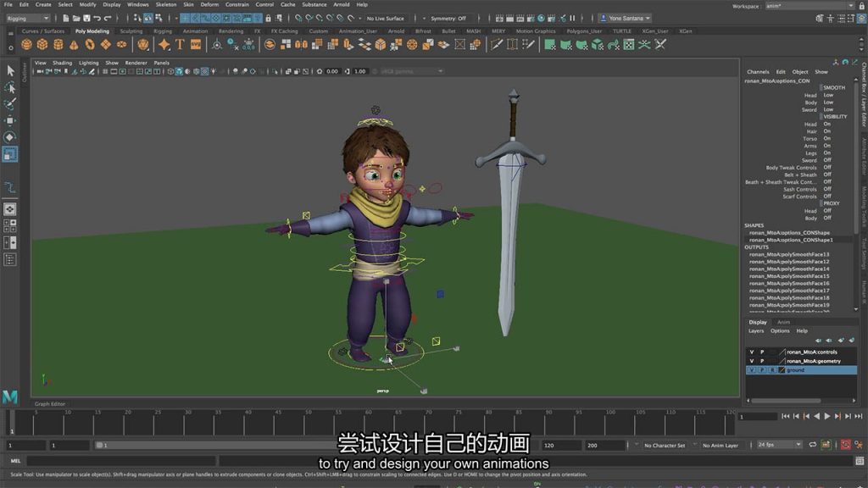Click the ground layer color swatch
The width and height of the screenshot is (868, 488).
[782, 369]
